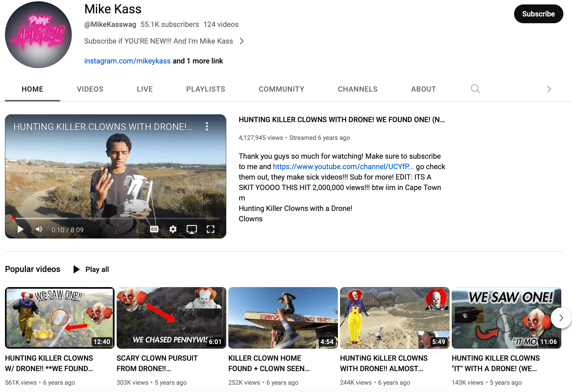Click the Popular videos carousel next arrow
This screenshot has height=392, width=572.
(561, 318)
